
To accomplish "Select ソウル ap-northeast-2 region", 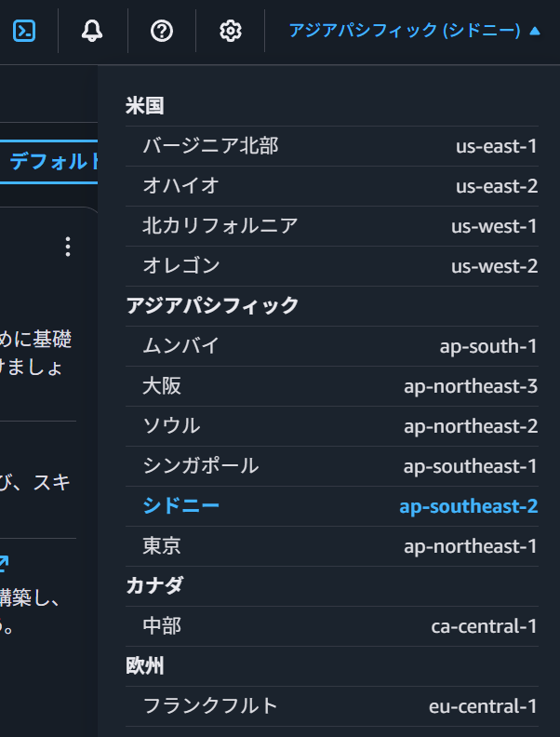I will (x=331, y=426).
